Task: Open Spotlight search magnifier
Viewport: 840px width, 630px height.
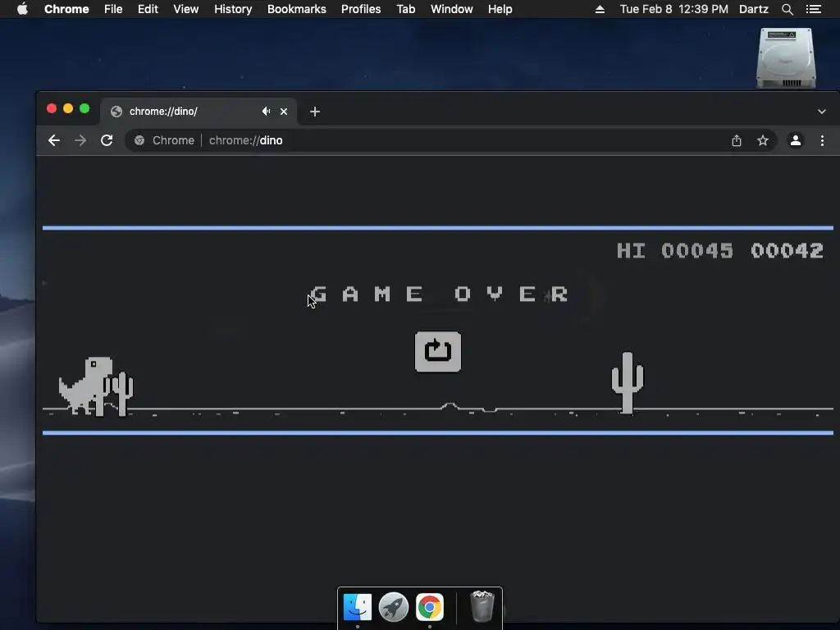Action: coord(787,9)
